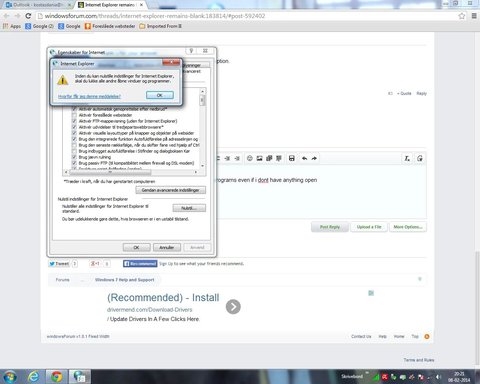Click the save draft floppy icon
This screenshot has height=384, width=480.
(x=292, y=158)
